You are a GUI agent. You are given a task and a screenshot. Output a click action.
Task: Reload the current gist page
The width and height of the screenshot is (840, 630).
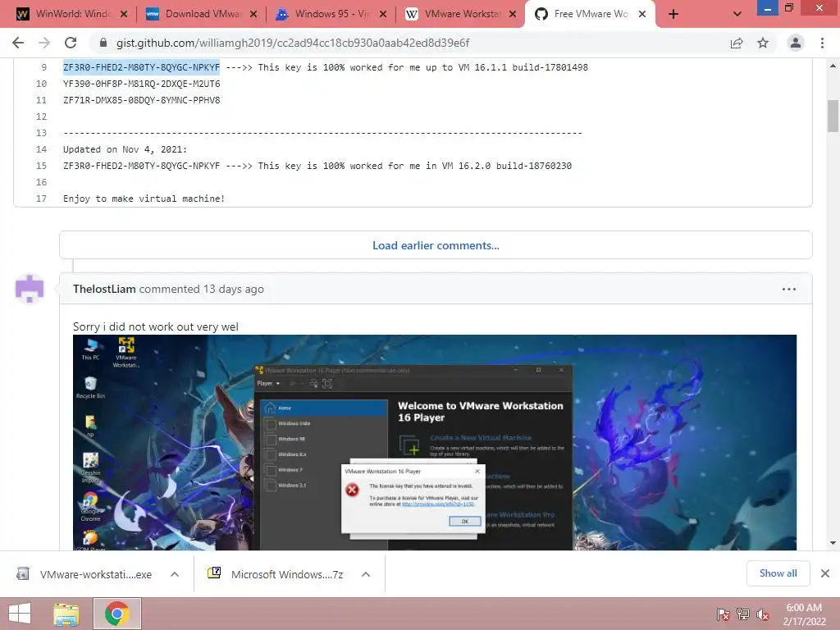click(71, 43)
